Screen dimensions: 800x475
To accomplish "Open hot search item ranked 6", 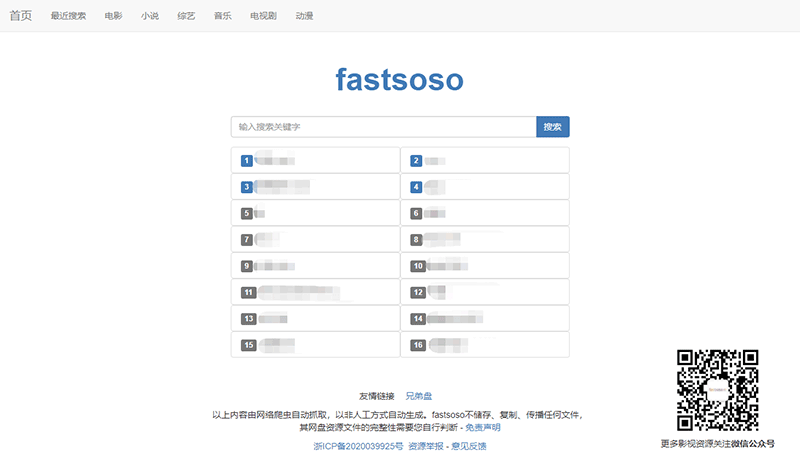I will click(485, 213).
